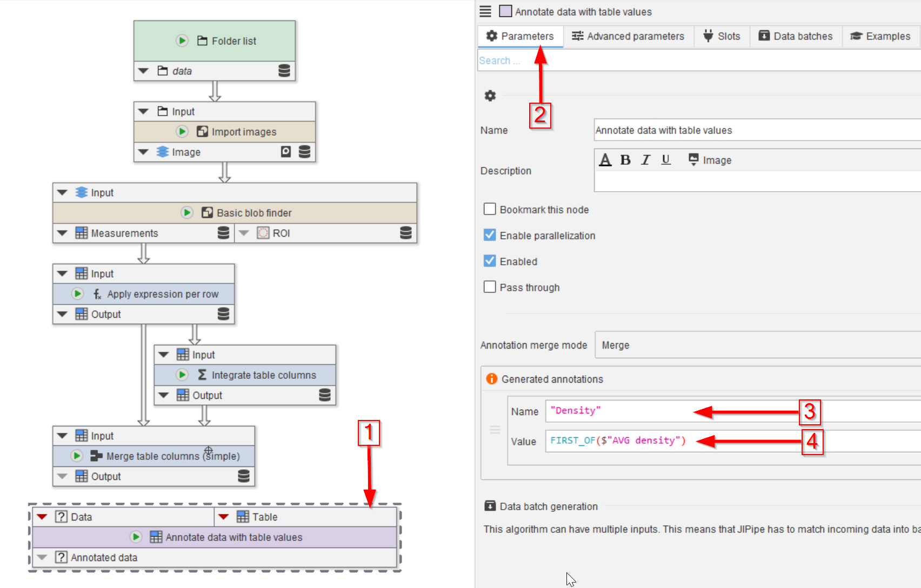Click the Basic blob finder run icon
The height and width of the screenshot is (588, 921).
tap(187, 212)
